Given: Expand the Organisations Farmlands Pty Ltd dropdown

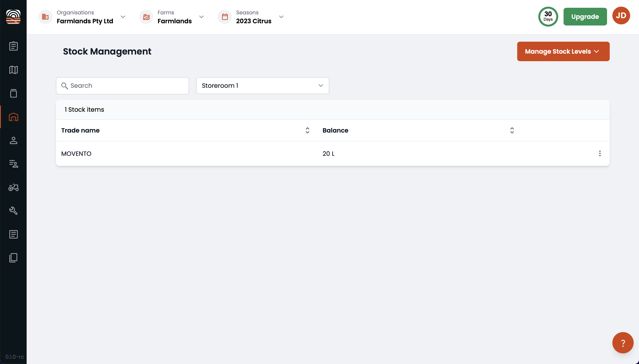Looking at the screenshot, I should (x=123, y=17).
